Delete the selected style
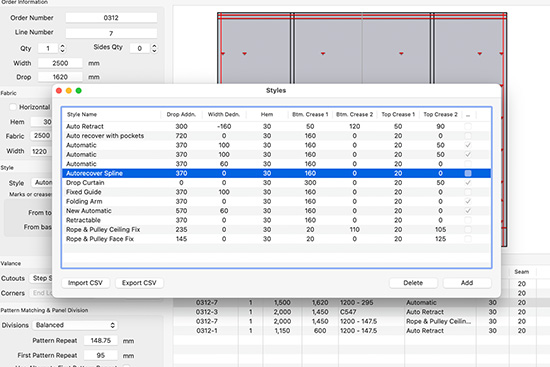Viewport: 550px width, 367px height. pyautogui.click(x=413, y=283)
